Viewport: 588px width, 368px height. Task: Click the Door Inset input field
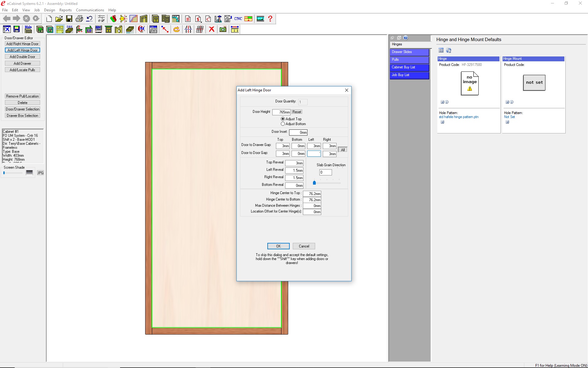pos(298,132)
